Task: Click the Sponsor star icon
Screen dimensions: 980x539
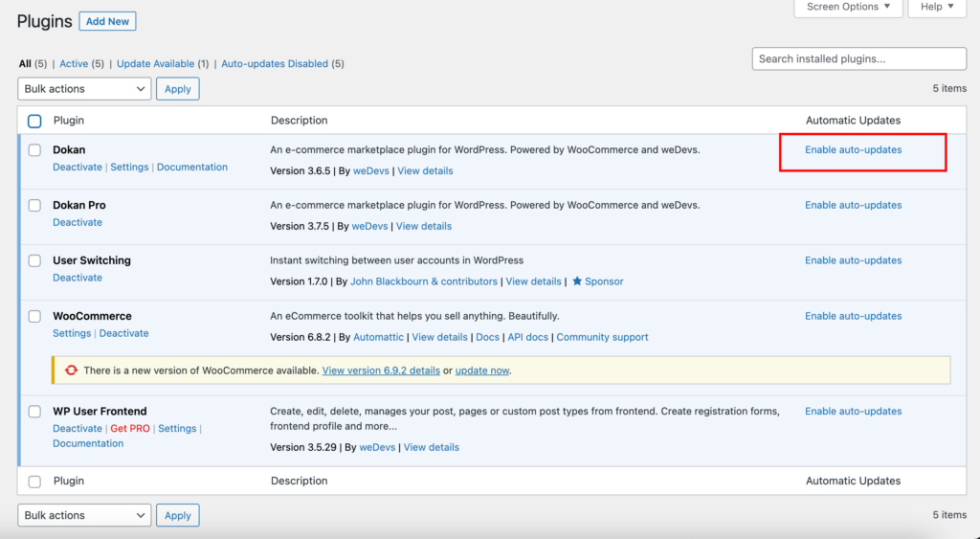Action: pyautogui.click(x=577, y=281)
